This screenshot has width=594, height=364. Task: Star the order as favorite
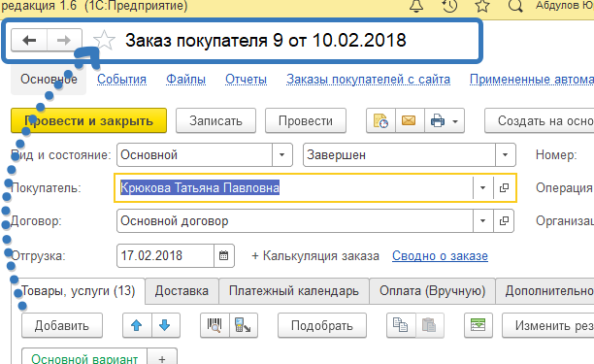104,40
